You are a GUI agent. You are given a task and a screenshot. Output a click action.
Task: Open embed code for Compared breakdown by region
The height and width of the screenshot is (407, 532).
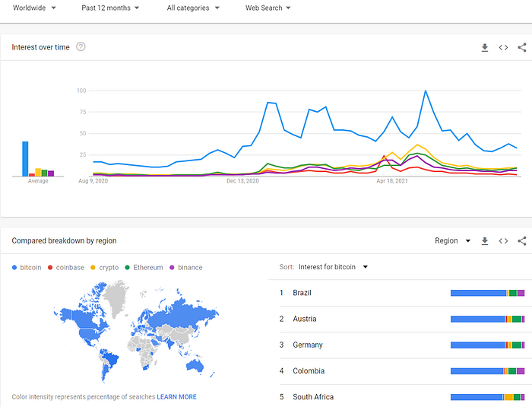click(503, 241)
